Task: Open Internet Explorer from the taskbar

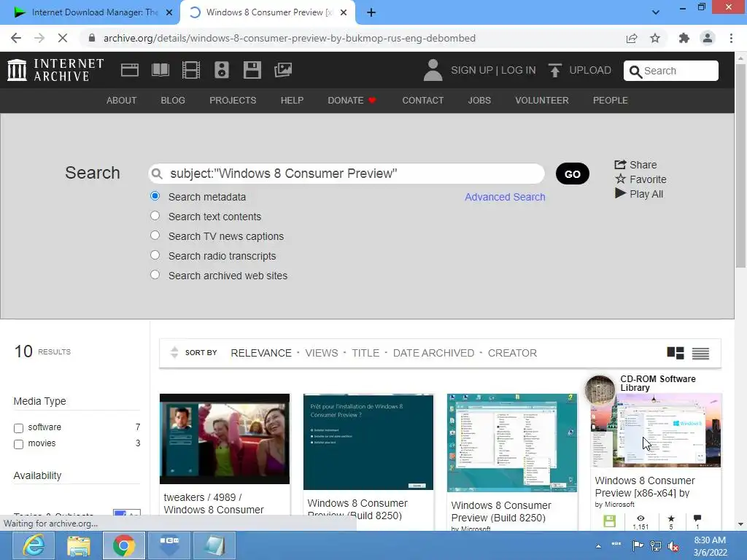Action: (x=34, y=545)
